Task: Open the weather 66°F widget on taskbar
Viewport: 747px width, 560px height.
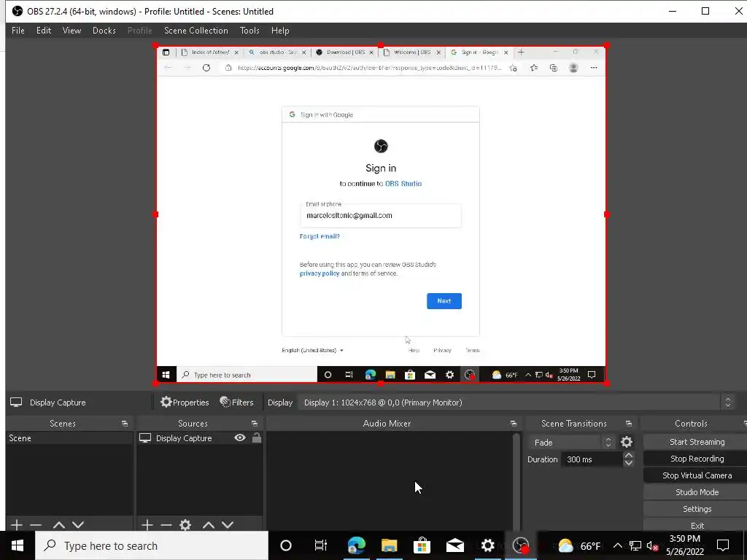Action: (x=579, y=545)
